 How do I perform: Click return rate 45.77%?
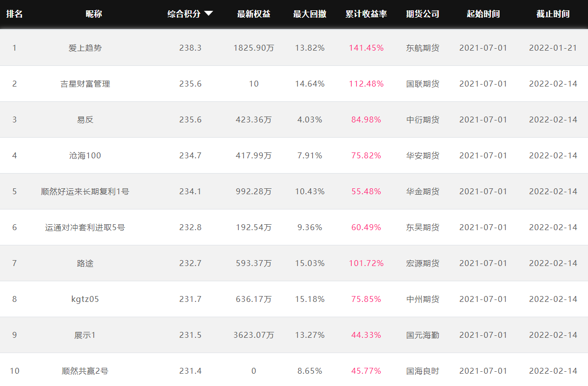coord(366,371)
